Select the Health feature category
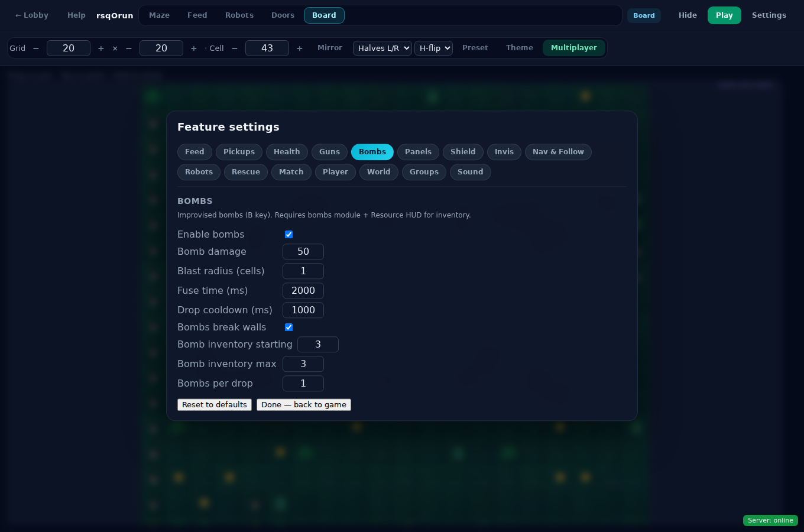804x532 pixels. 287,152
